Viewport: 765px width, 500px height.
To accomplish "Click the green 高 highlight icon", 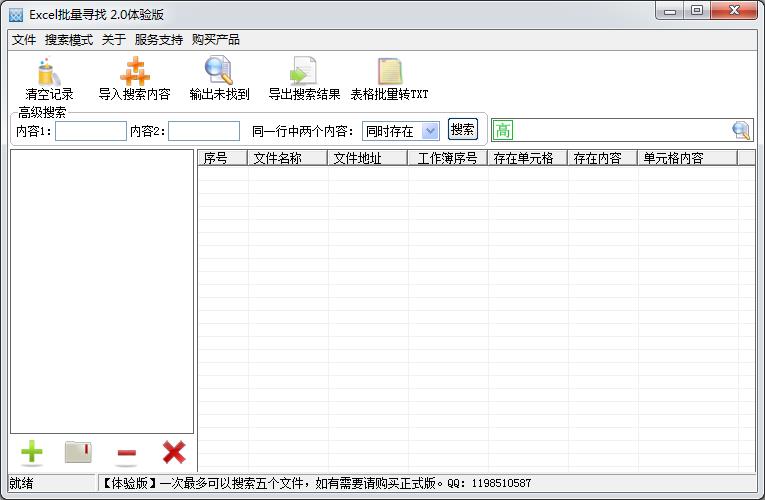I will 503,130.
